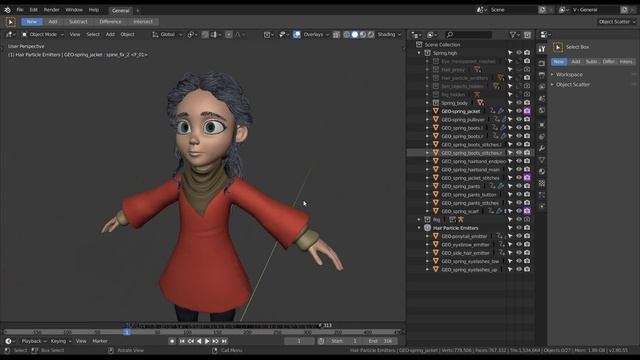Click the current frame marker on timeline
Screen dimensions: 640x360
coord(127,332)
